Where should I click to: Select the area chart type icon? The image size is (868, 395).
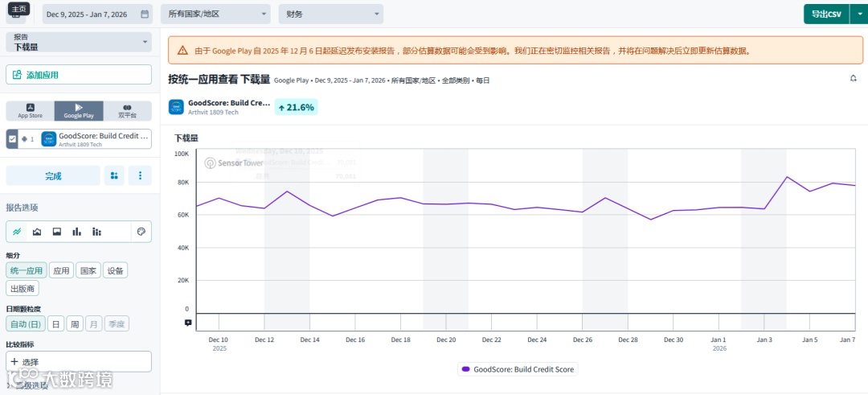pos(37,232)
